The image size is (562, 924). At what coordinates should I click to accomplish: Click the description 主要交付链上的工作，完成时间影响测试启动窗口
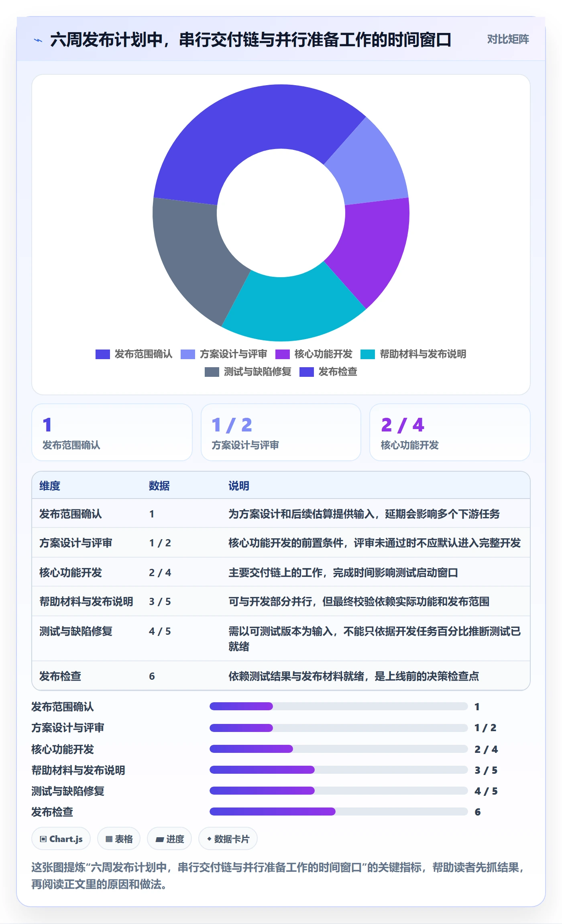(x=343, y=573)
